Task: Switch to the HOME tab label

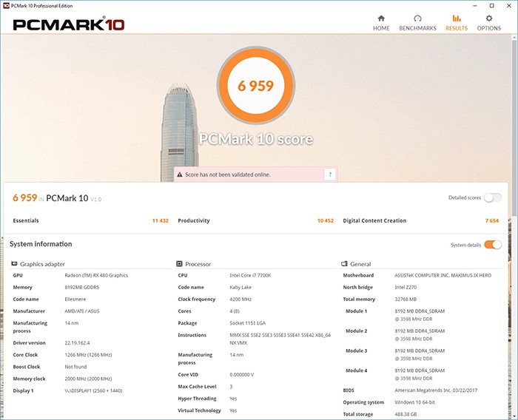Action: coord(381,28)
